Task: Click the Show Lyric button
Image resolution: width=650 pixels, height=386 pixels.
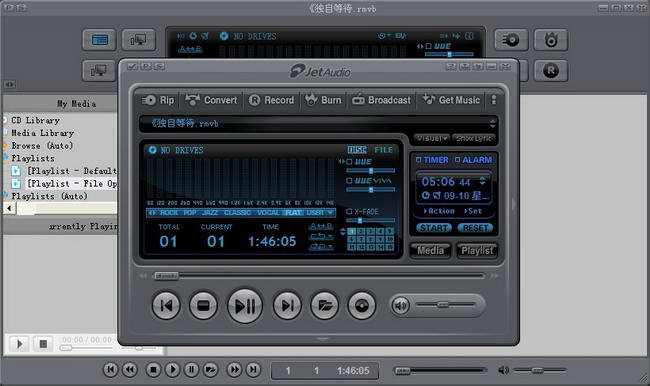Action: 474,138
